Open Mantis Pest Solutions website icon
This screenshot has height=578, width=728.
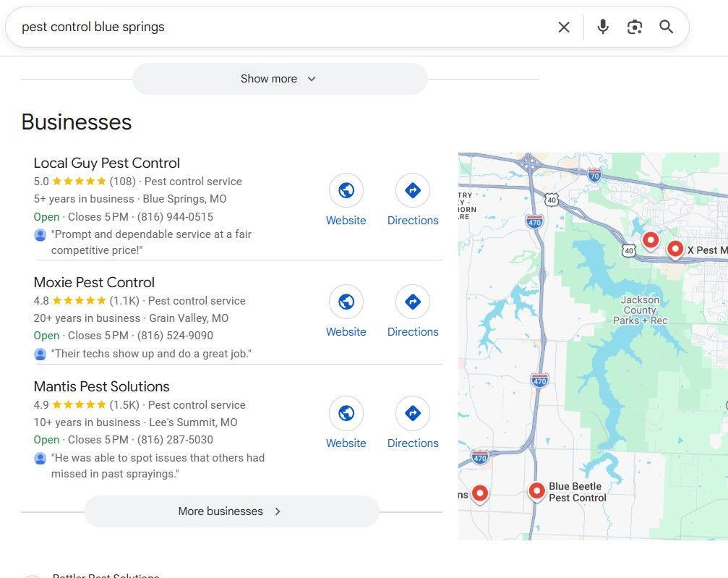click(346, 413)
